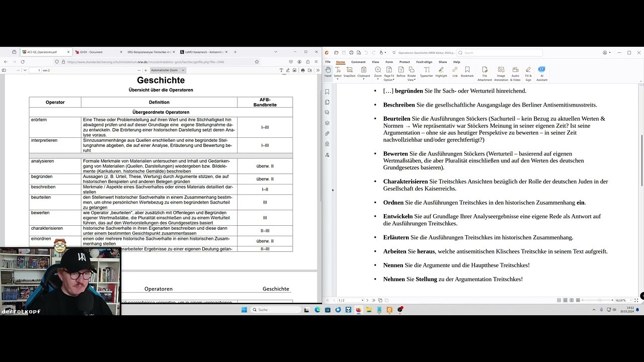Open Firefox PDF viewer more tools chevron
The height and width of the screenshot is (362, 644).
(x=317, y=70)
